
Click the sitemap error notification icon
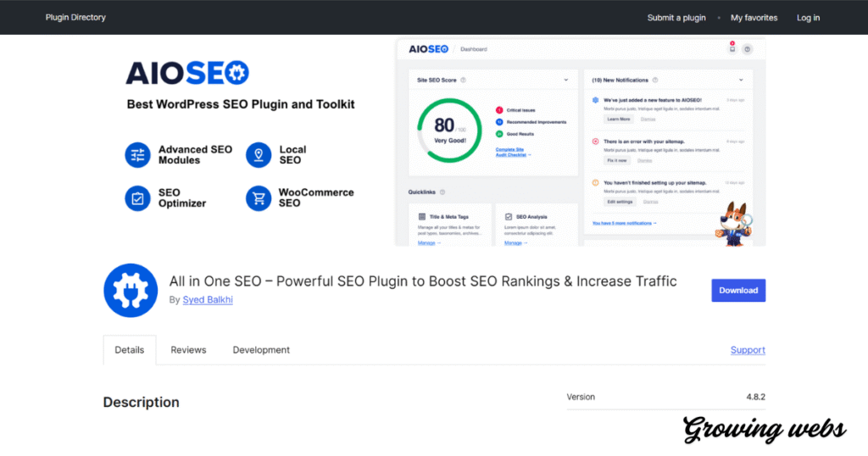point(596,141)
